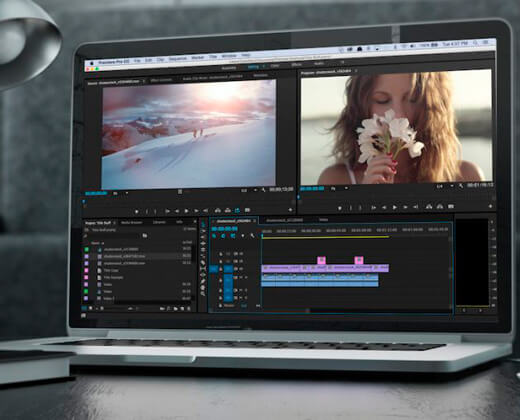Click Lift button in the Program monitor
Viewport: 520px width, 420px height.
[429, 207]
